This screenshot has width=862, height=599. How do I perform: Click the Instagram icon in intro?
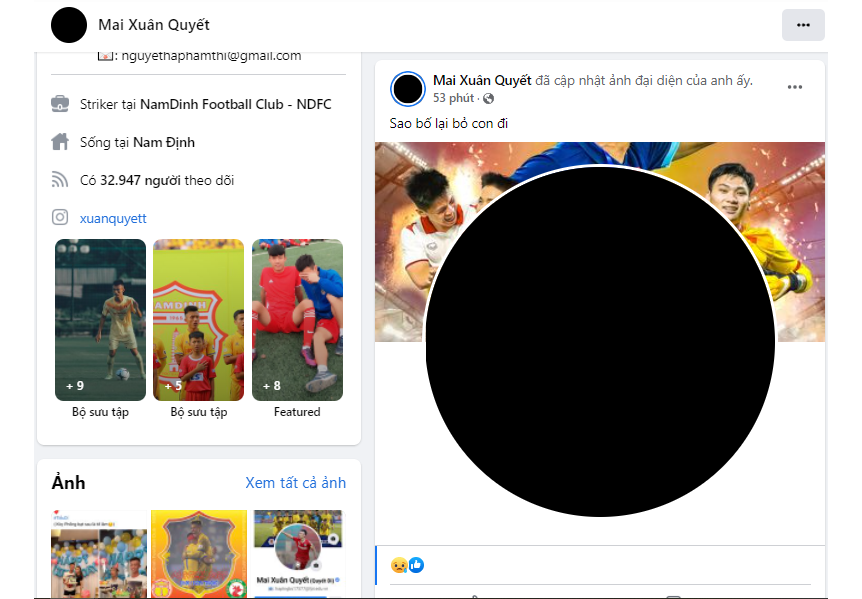click(60, 218)
